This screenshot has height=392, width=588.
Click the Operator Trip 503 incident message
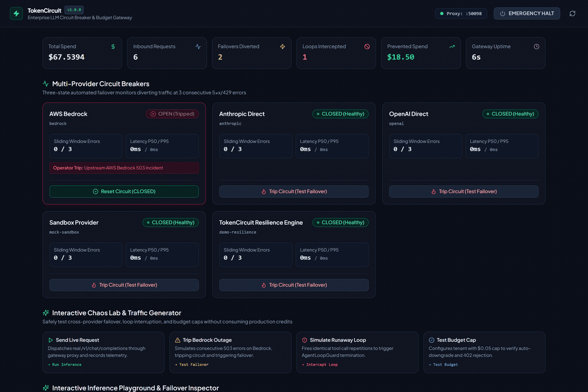pos(124,168)
